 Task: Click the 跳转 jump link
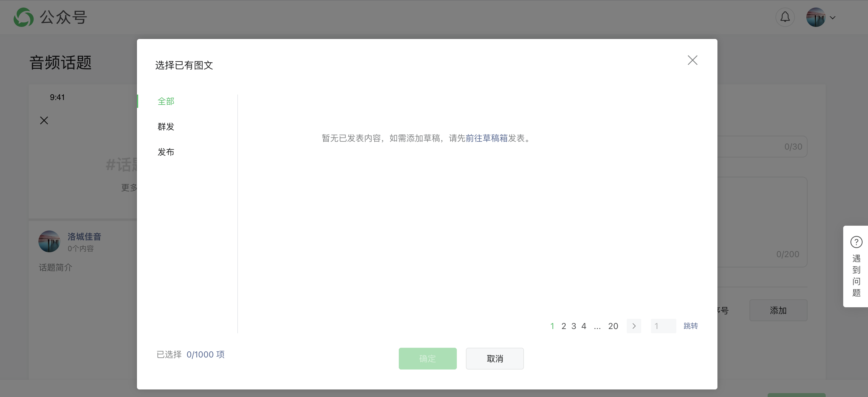(x=691, y=326)
